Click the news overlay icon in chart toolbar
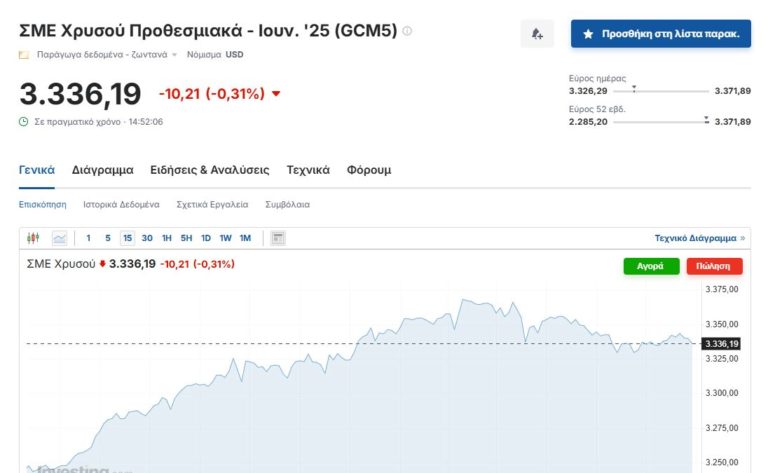 tap(278, 238)
